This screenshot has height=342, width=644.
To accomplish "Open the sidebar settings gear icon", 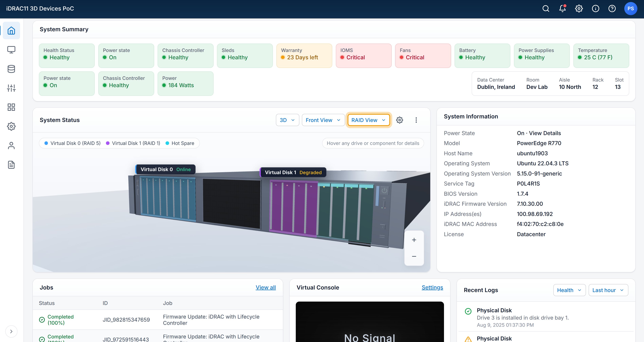I will coord(11,126).
